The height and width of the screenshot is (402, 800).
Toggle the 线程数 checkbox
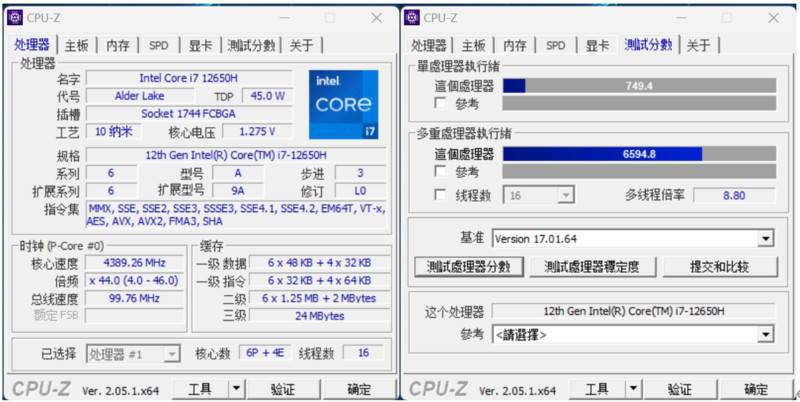440,195
